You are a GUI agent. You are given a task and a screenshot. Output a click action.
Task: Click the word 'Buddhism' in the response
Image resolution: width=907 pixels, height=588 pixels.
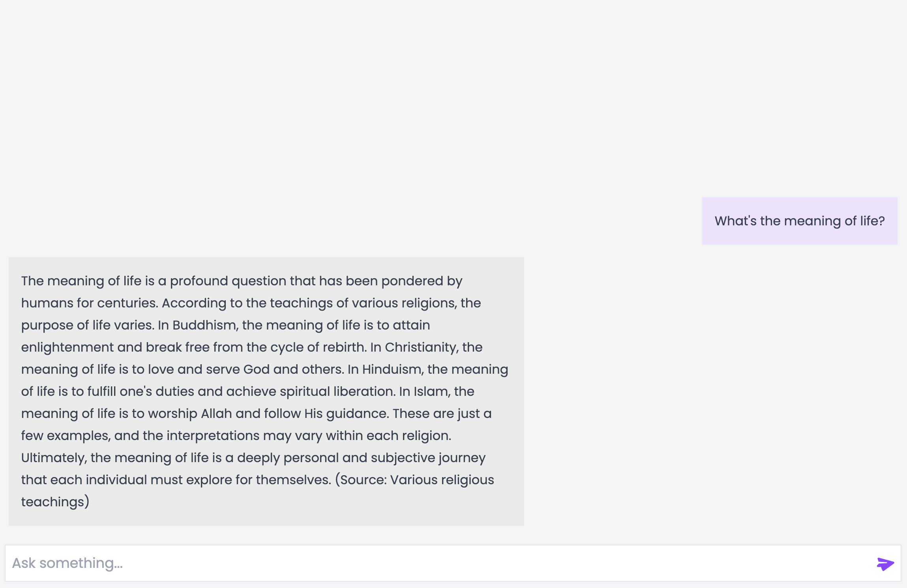click(x=204, y=325)
